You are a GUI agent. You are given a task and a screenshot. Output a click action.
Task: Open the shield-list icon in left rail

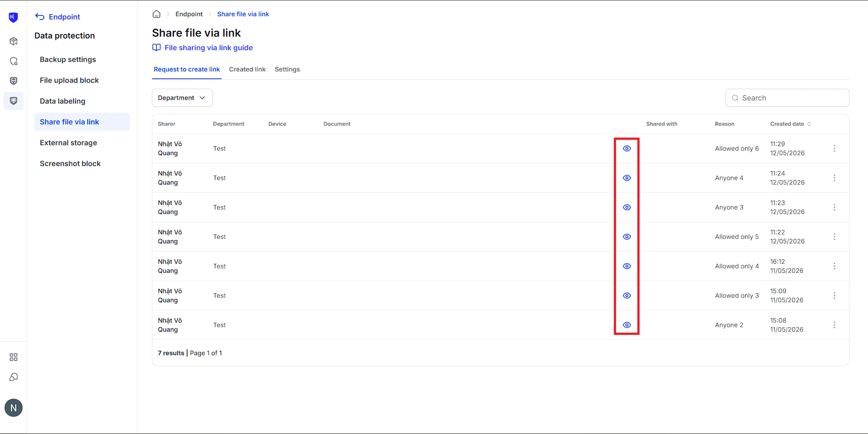(x=14, y=81)
